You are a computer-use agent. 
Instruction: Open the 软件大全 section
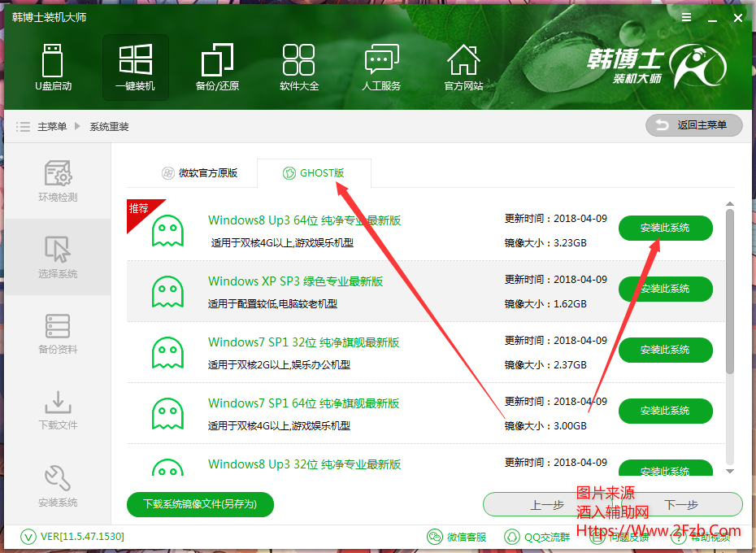click(299, 67)
